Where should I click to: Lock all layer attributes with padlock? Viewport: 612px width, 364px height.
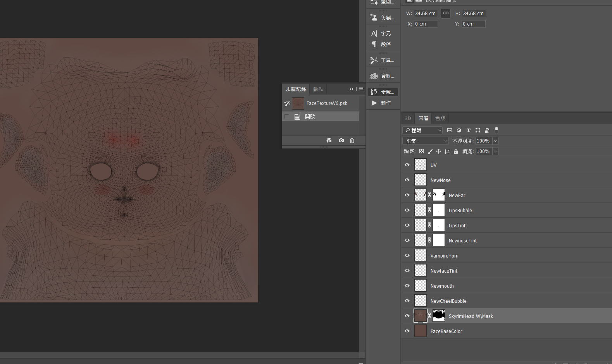click(x=456, y=151)
